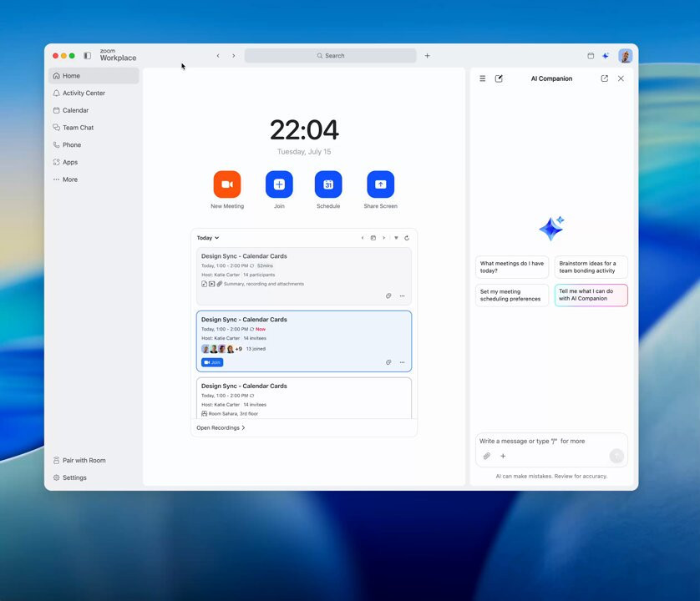
Task: Go to next day in calendar widget
Action: pyautogui.click(x=384, y=238)
